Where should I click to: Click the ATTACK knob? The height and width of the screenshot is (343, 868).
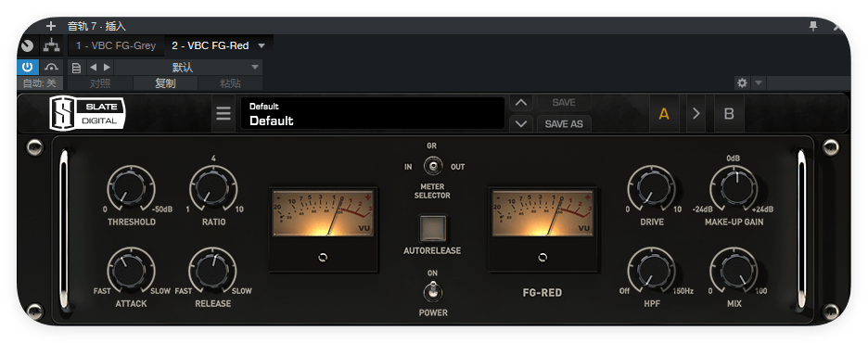coord(131,270)
